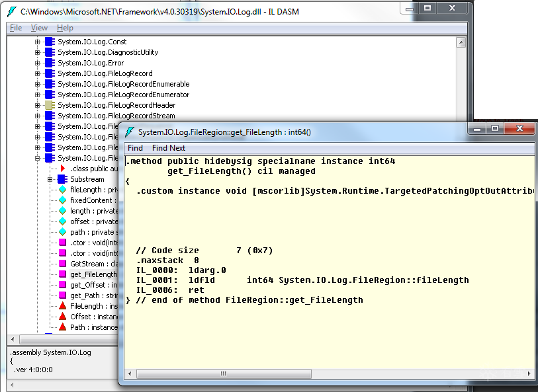Click the cyan field icon of fileLength
The width and height of the screenshot is (538, 392).
pyautogui.click(x=62, y=190)
